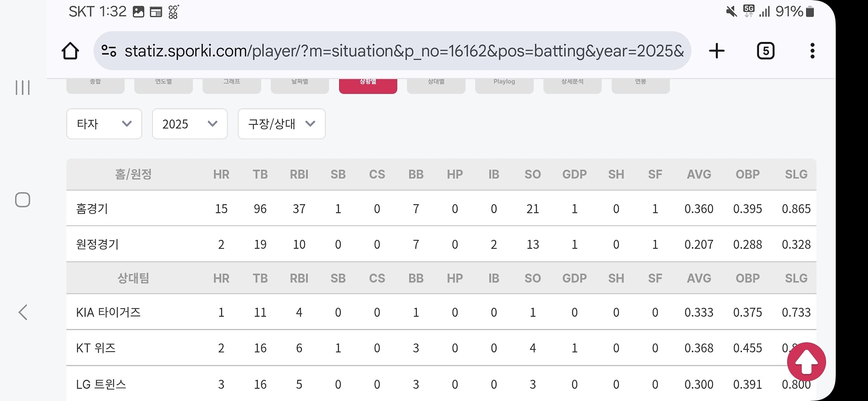The image size is (868, 401).
Task: Open the browser three-dot menu
Action: point(812,51)
